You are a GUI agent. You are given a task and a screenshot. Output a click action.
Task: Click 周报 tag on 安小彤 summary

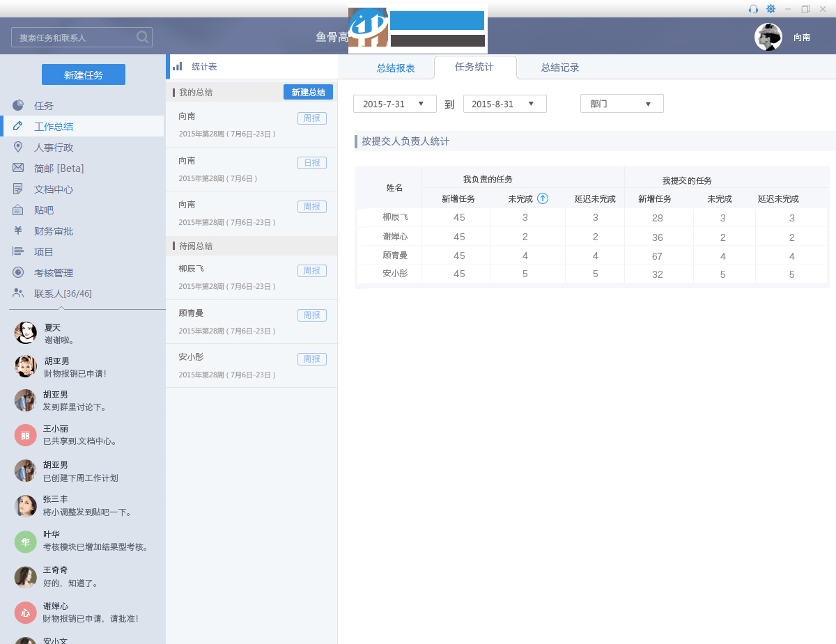tap(312, 359)
